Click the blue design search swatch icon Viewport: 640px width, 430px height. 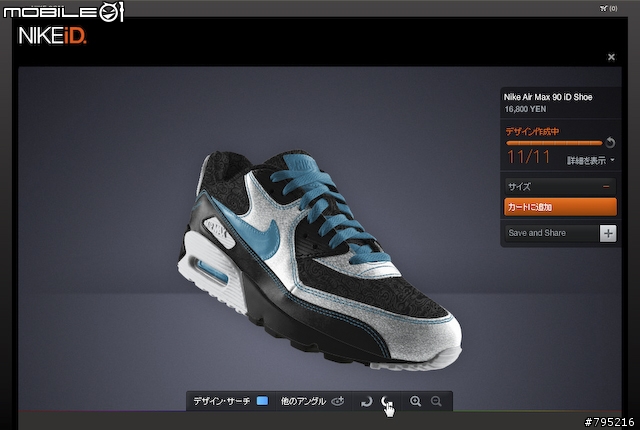point(262,401)
